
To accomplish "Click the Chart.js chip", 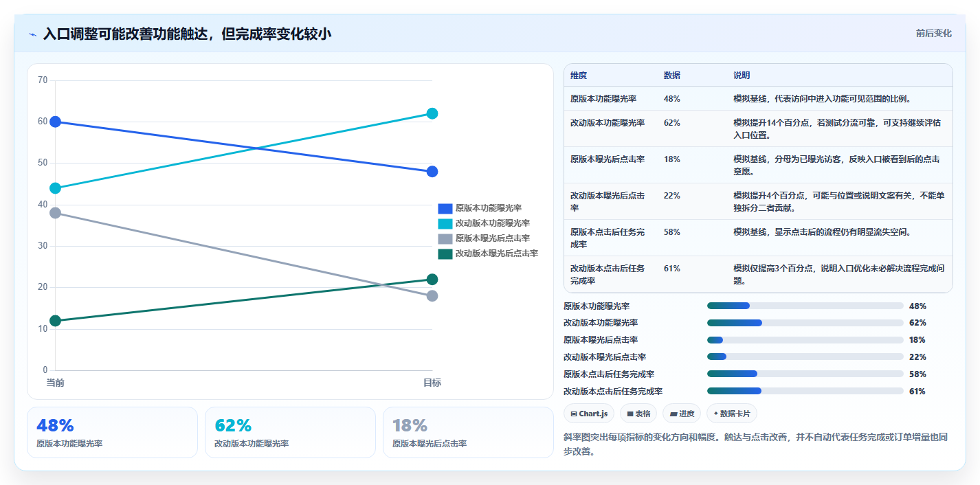I will pos(589,414).
